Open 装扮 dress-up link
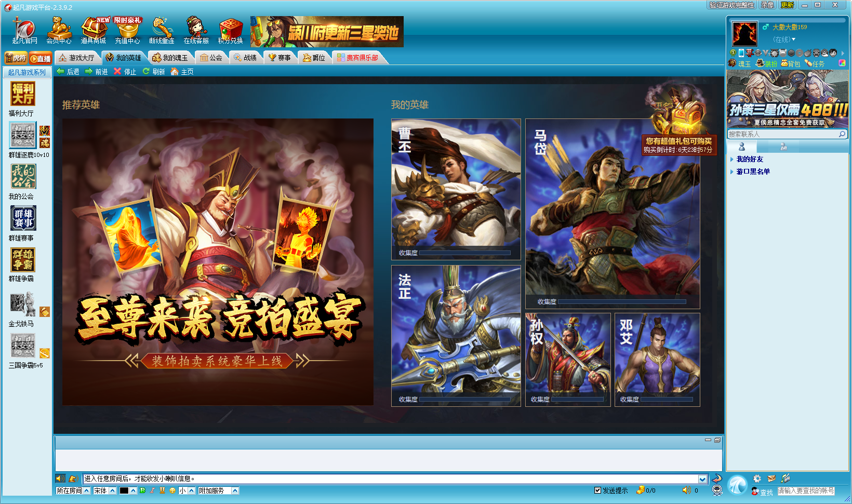852x504 pixels. tap(766, 63)
